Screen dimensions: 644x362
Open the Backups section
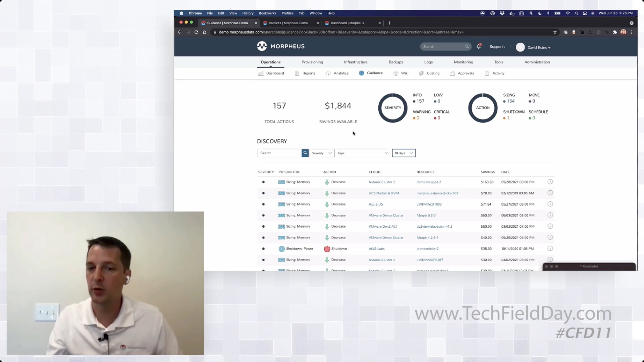(396, 62)
